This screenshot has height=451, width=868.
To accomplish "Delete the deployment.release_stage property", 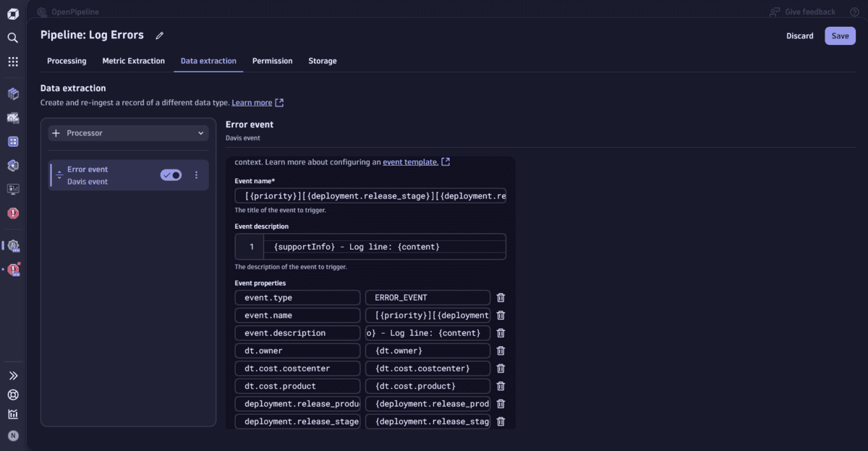I will coord(501,421).
